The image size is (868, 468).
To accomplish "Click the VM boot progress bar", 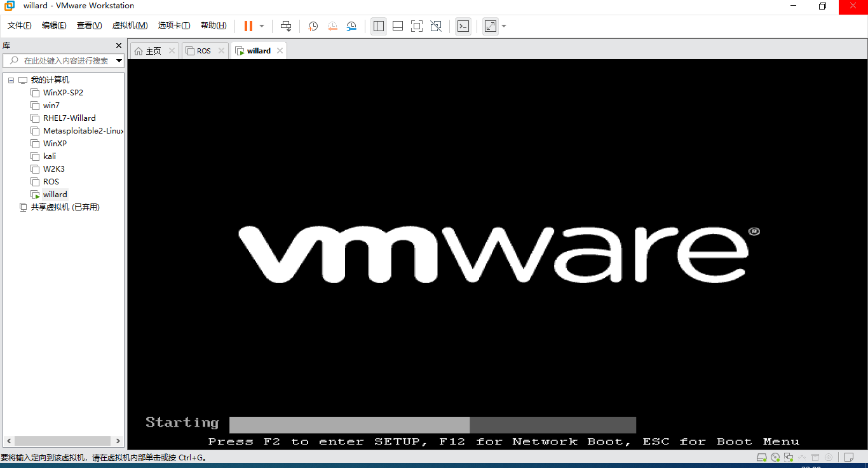I will [x=432, y=425].
